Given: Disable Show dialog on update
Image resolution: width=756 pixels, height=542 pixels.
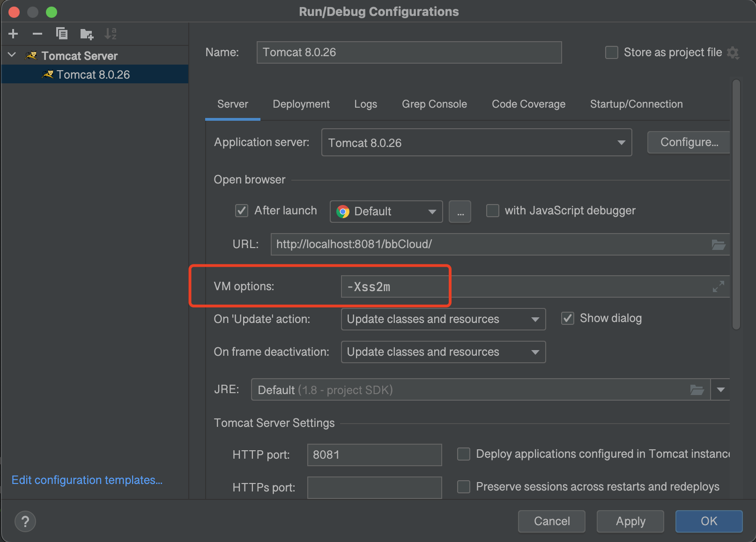Looking at the screenshot, I should pos(567,318).
